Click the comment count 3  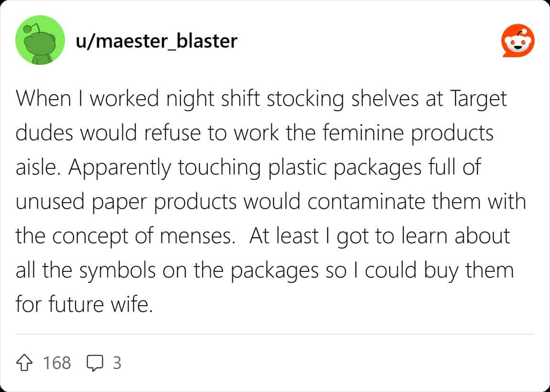tap(116, 363)
